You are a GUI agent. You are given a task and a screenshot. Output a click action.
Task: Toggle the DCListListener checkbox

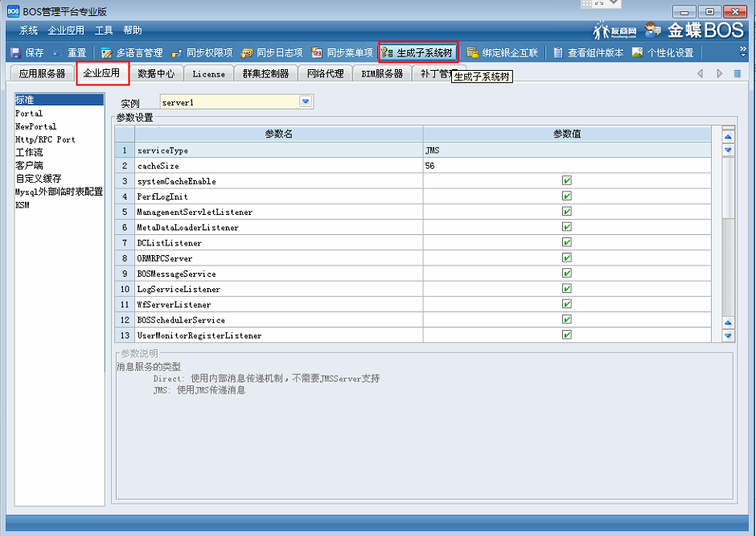[566, 242]
